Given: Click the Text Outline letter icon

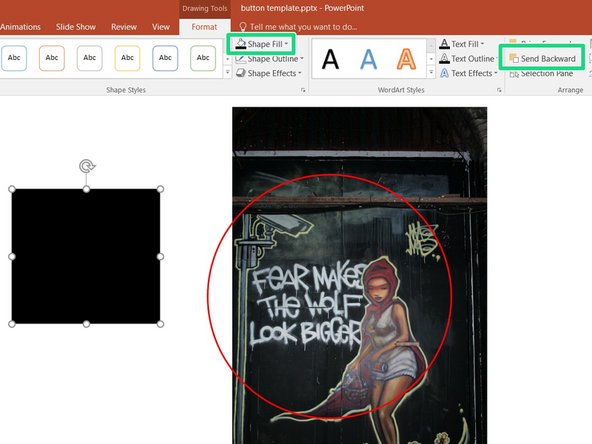Looking at the screenshot, I should 444,59.
